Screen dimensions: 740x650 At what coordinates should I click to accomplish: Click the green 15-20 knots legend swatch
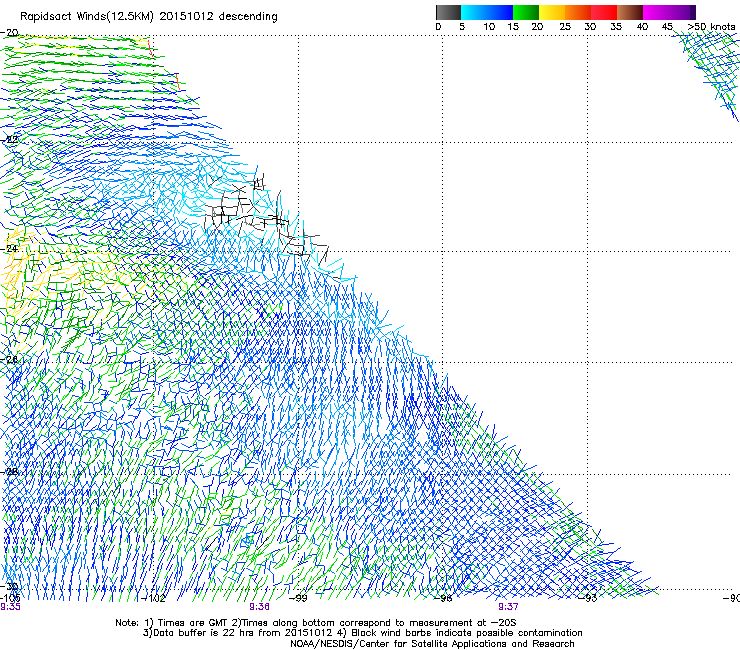(x=526, y=12)
